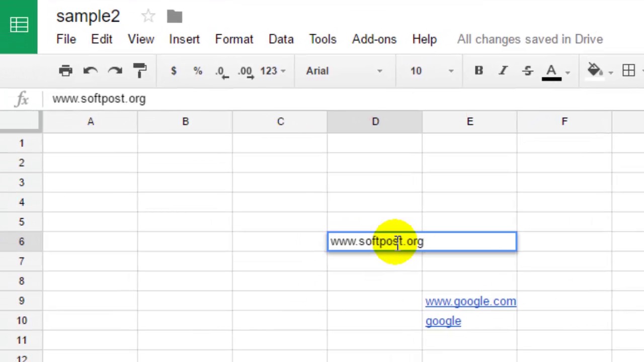Apply percent format

(198, 71)
